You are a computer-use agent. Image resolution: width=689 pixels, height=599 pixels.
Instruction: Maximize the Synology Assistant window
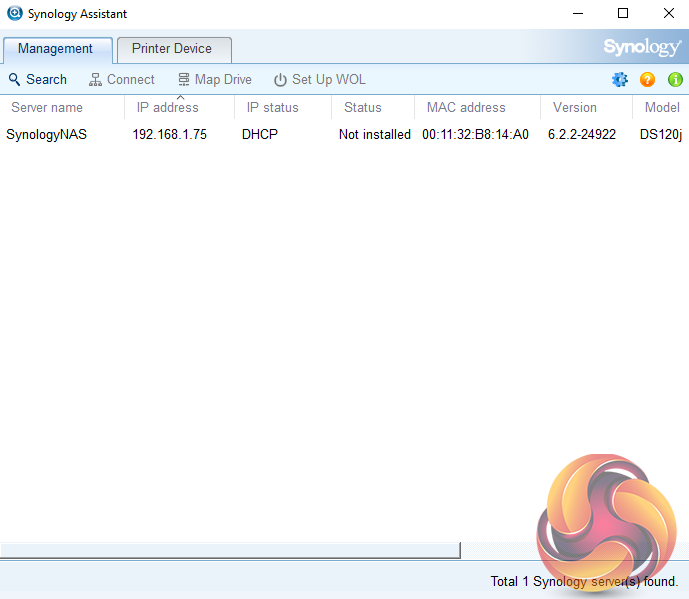(x=623, y=14)
